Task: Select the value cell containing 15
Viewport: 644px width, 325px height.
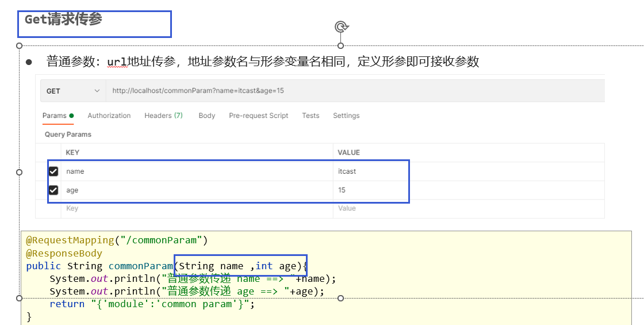Action: tap(469, 190)
